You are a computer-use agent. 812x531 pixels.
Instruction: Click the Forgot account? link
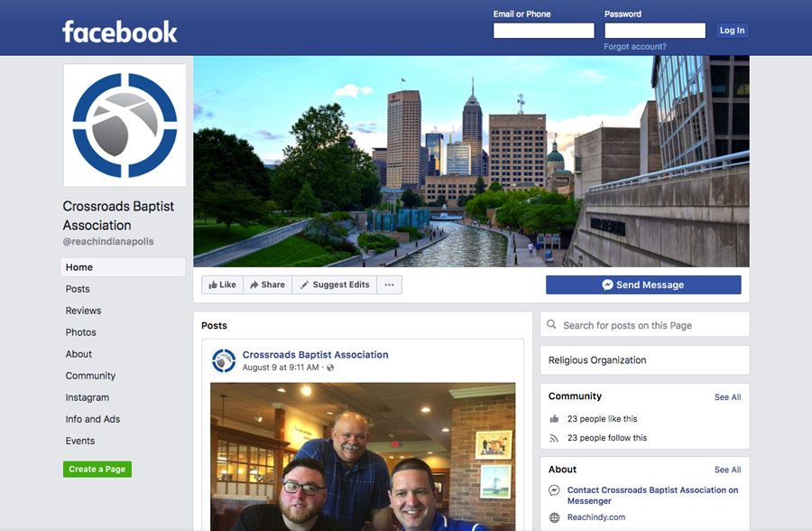click(x=635, y=47)
